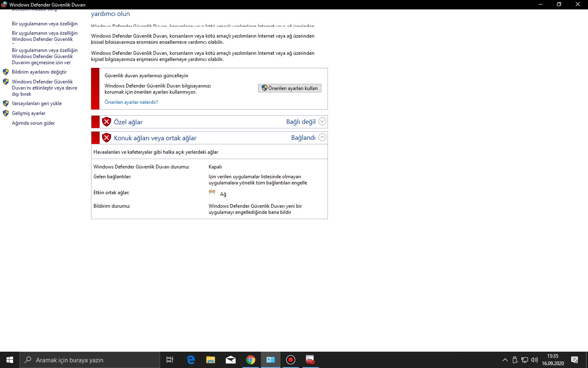This screenshot has height=368, width=588.
Task: Open the Önerilen ayarlar nelerdir? link
Action: click(x=131, y=102)
